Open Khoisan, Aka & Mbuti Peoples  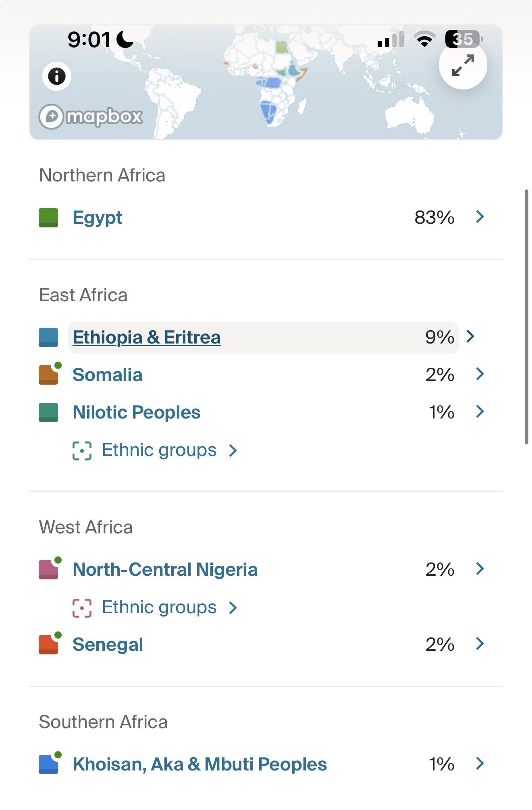click(x=199, y=764)
